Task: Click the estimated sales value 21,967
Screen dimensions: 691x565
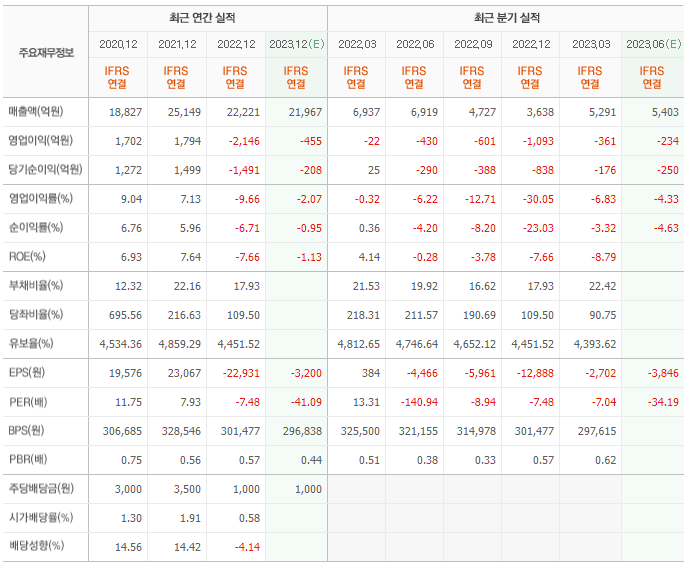Action: tap(305, 112)
